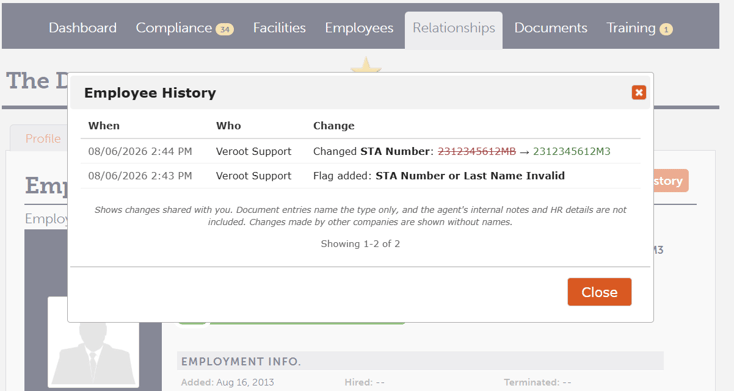The width and height of the screenshot is (734, 391).
Task: Close Employee History dialog with orange X icon
Action: click(639, 92)
